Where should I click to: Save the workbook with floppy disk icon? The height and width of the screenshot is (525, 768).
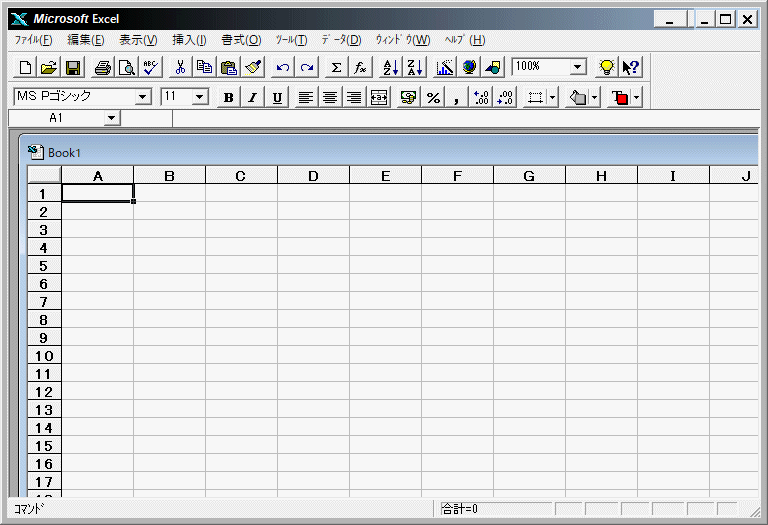pyautogui.click(x=73, y=67)
